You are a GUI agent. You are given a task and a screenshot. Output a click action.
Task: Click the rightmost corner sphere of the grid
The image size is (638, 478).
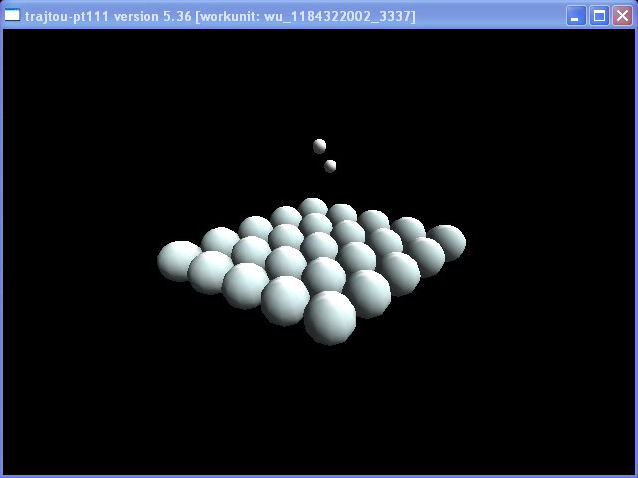(x=446, y=241)
